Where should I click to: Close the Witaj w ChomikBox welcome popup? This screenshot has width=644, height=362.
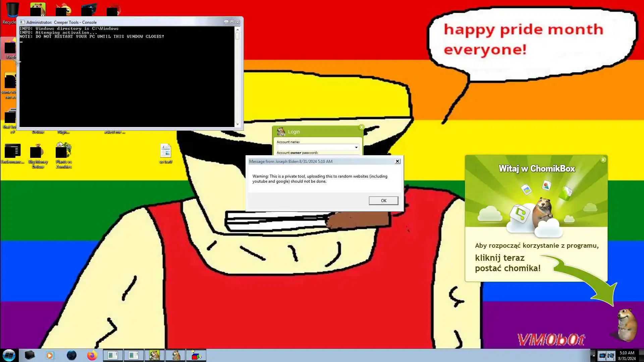click(x=603, y=160)
